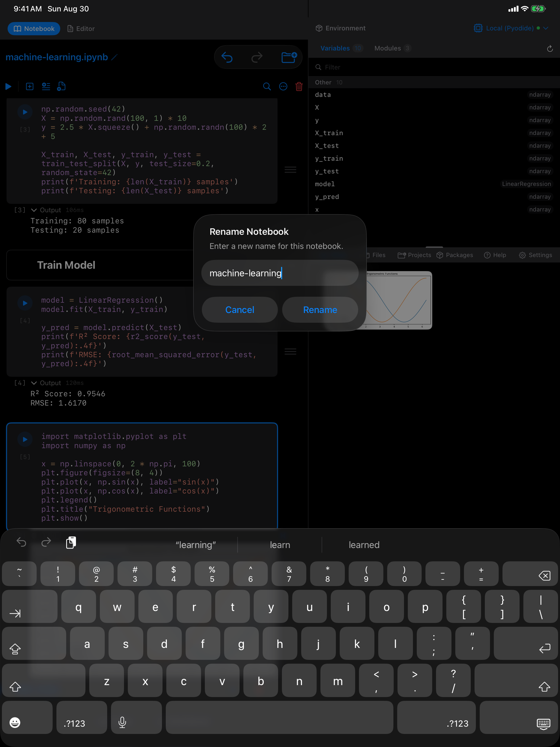The height and width of the screenshot is (747, 560).
Task: Tap the keyboard tab key
Action: [30, 606]
